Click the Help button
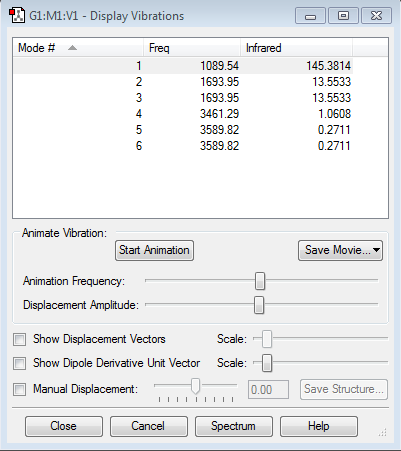Screen dimensions: 401x451 coord(319,426)
